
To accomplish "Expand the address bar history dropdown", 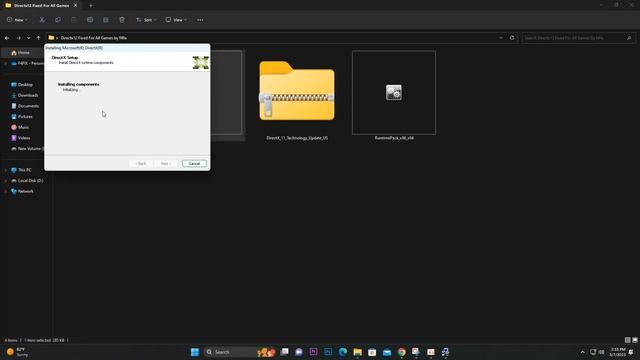I will pyautogui.click(x=501, y=38).
